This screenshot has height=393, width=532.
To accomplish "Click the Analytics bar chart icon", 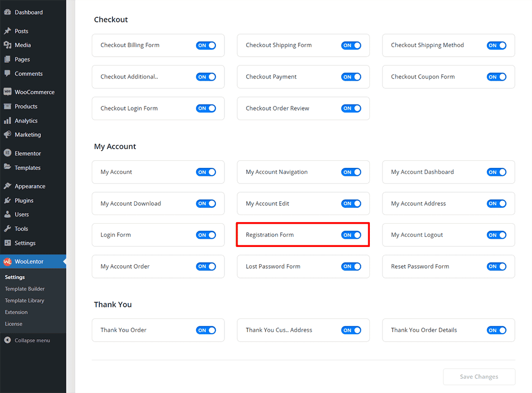I will (x=8, y=121).
